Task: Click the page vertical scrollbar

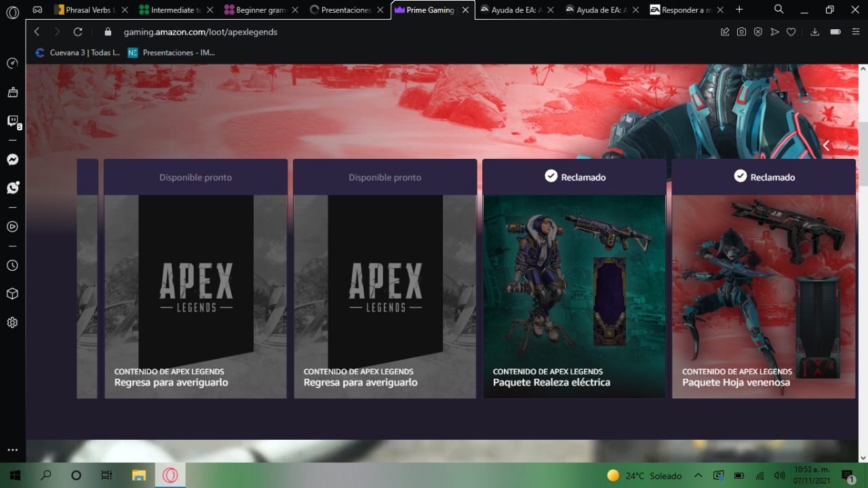Action: pos(863,153)
